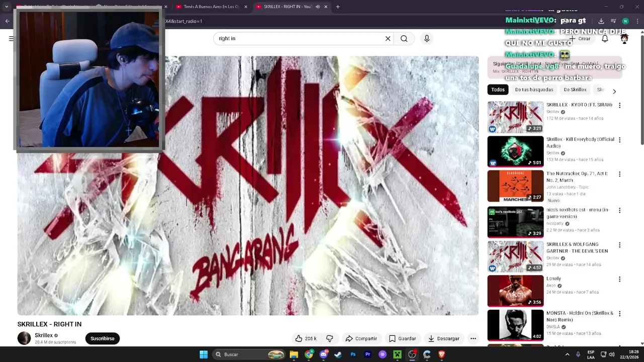Viewport: 644px width, 362px height.
Task: Open options for KYOTO (FT. SIRAH) video
Action: pos(619,106)
